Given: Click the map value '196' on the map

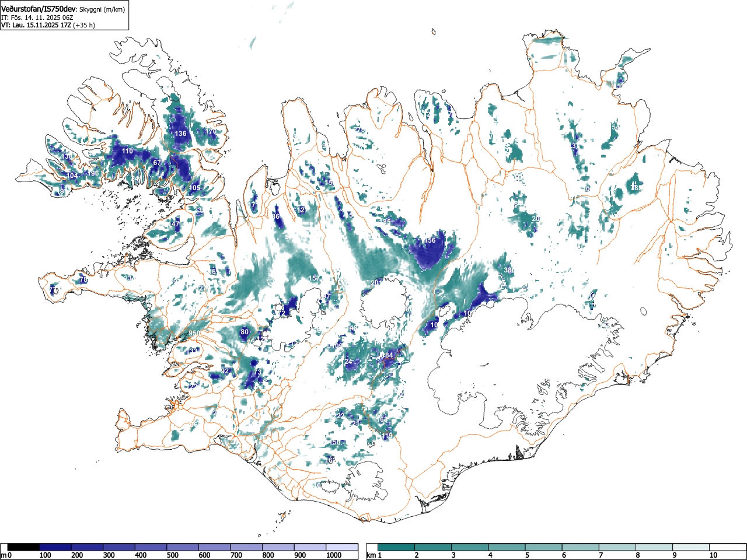Looking at the screenshot, I should coord(93,173).
